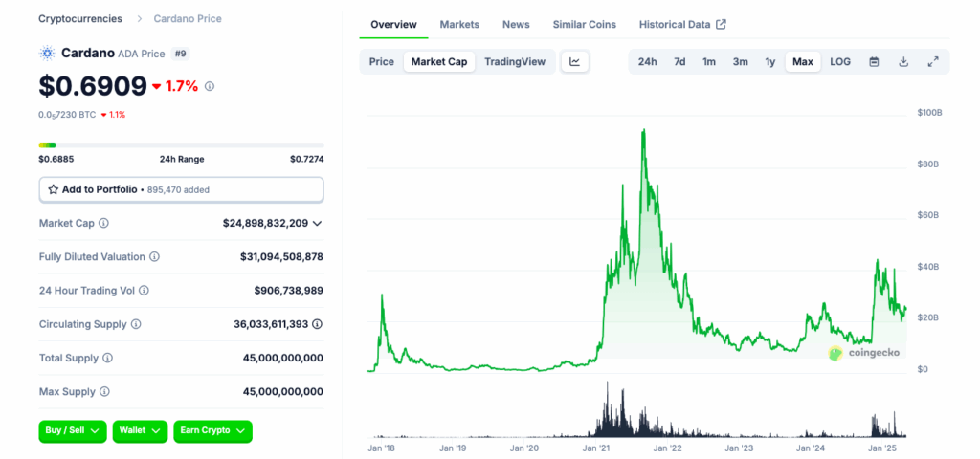This screenshot has height=459, width=980.
Task: Open the calendar date range icon
Action: (875, 62)
